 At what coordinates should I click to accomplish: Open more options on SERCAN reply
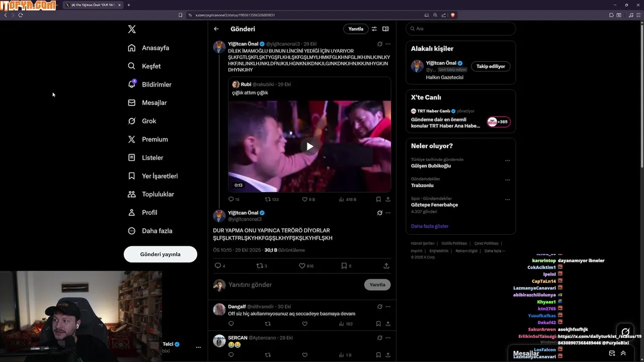[x=388, y=337]
